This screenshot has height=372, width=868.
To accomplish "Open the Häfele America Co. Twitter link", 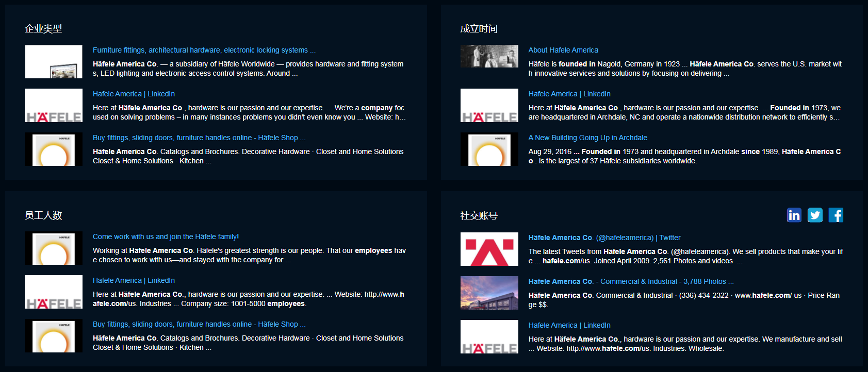I will pyautogui.click(x=604, y=238).
